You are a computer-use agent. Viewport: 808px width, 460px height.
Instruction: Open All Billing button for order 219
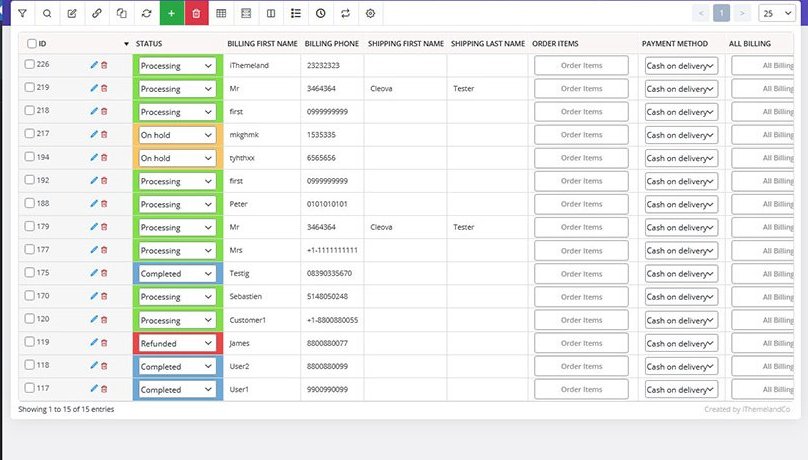(x=764, y=89)
